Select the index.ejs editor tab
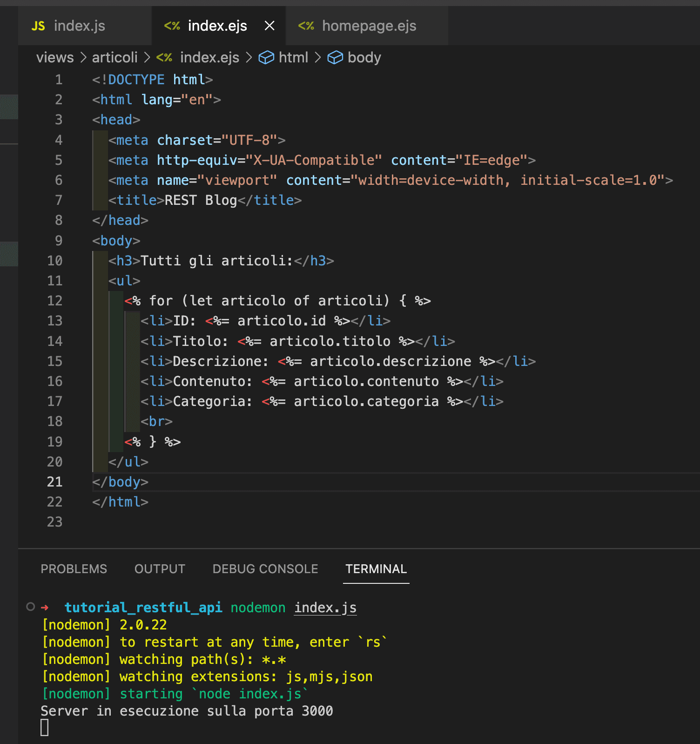 [218, 26]
